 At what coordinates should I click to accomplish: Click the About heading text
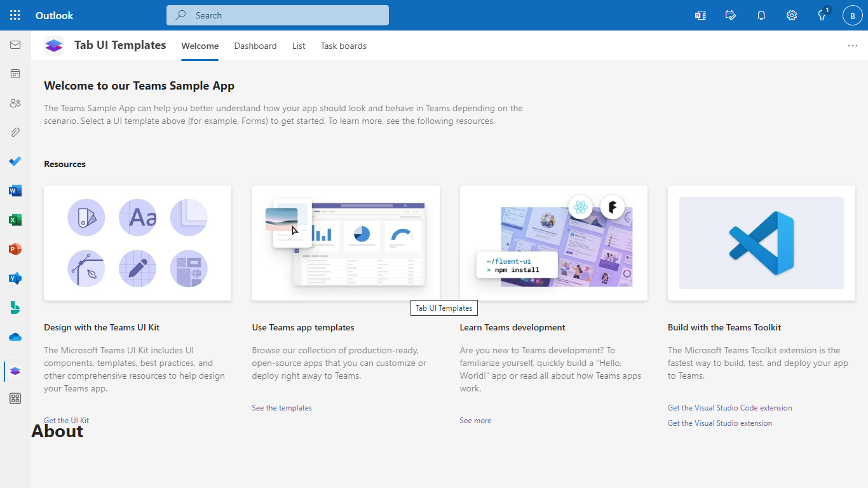(57, 431)
